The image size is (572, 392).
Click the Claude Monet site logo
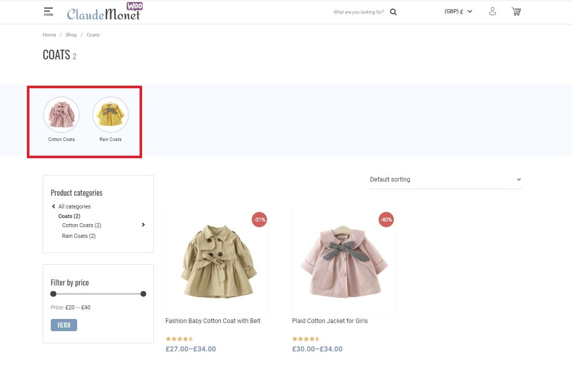click(104, 13)
